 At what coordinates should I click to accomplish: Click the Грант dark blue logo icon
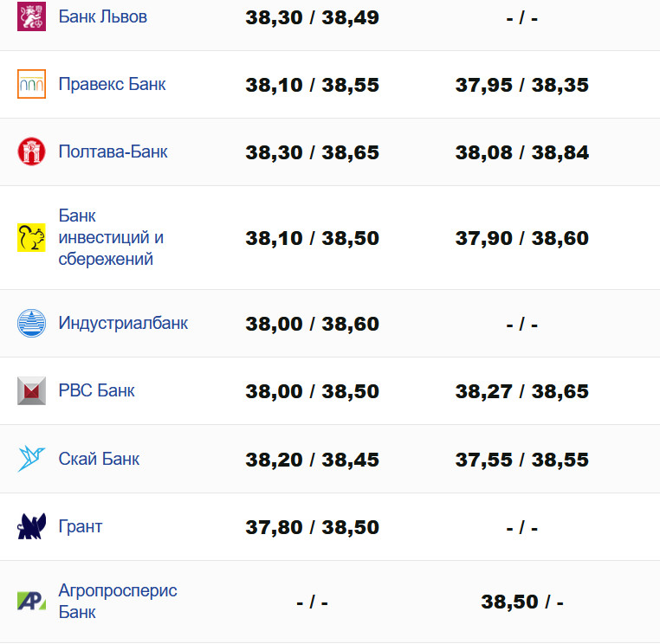point(31,526)
